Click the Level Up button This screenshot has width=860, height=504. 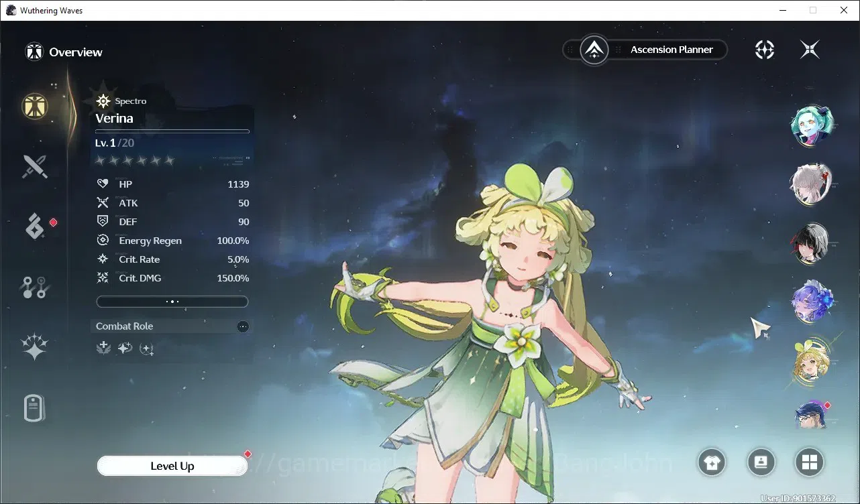(x=172, y=466)
